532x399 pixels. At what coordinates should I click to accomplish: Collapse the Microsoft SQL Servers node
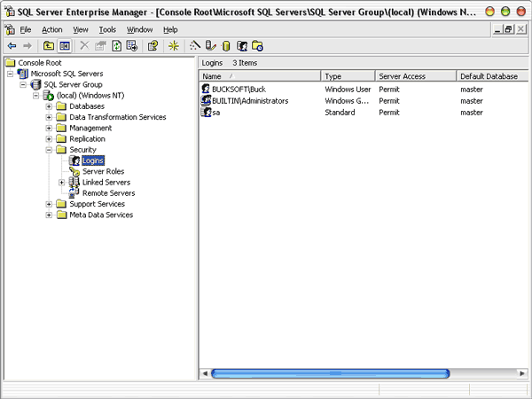(x=10, y=74)
